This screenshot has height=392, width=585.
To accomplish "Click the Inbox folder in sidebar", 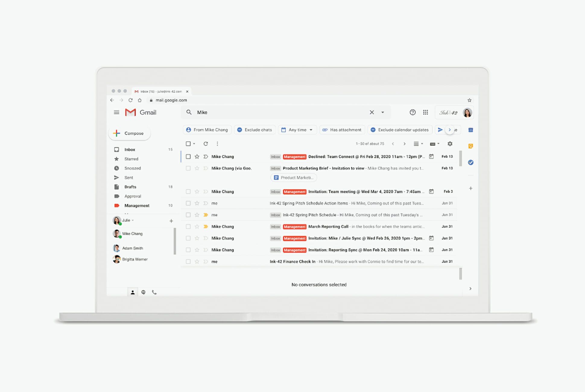I will click(129, 149).
